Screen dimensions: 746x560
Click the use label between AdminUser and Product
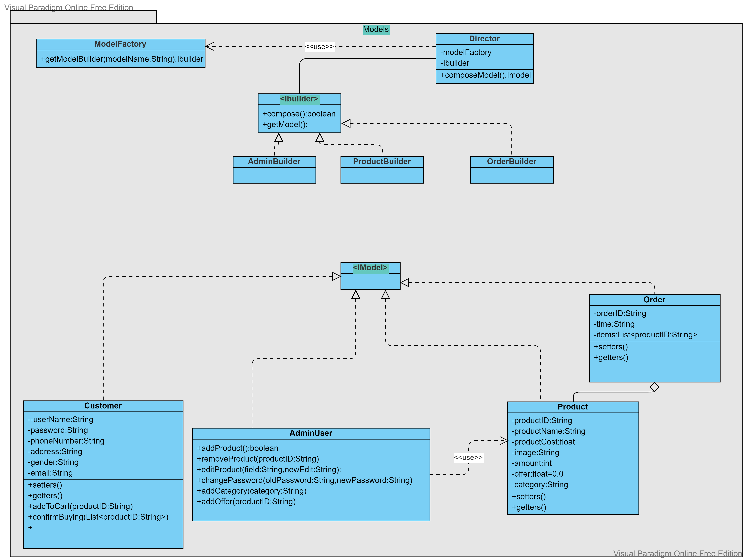pos(468,457)
